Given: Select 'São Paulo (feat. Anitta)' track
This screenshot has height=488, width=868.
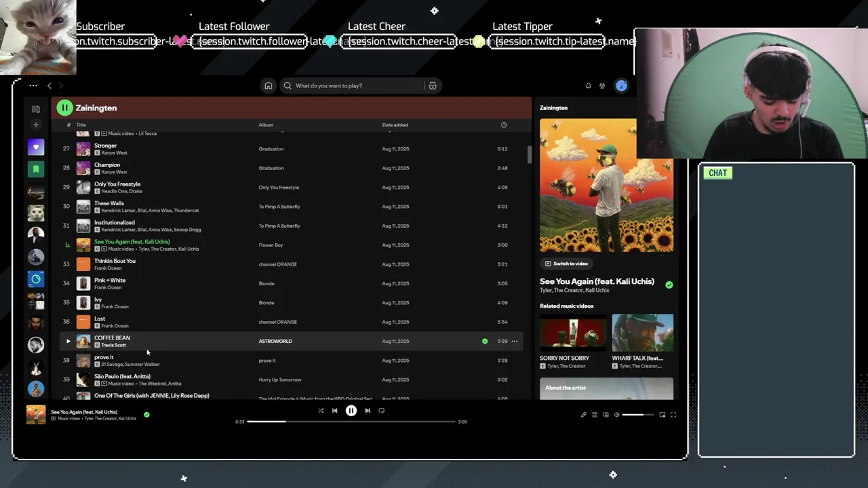Looking at the screenshot, I should pos(122,376).
